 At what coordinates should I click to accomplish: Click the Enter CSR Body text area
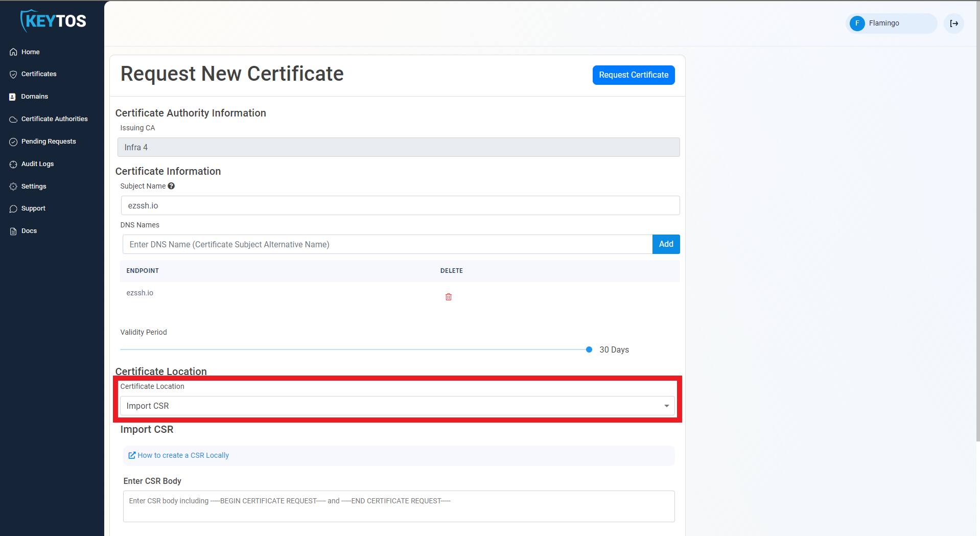point(399,506)
